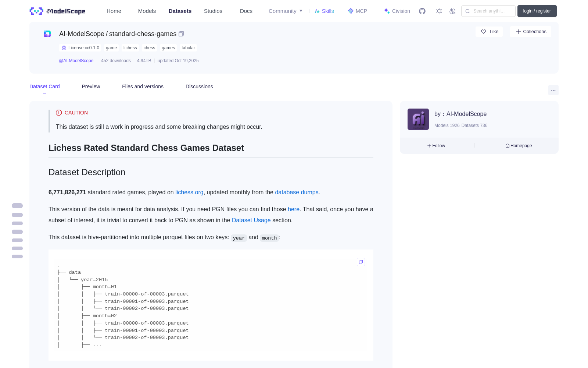This screenshot has height=368, width=588.
Task: Navigate to Studios
Action: (x=213, y=11)
